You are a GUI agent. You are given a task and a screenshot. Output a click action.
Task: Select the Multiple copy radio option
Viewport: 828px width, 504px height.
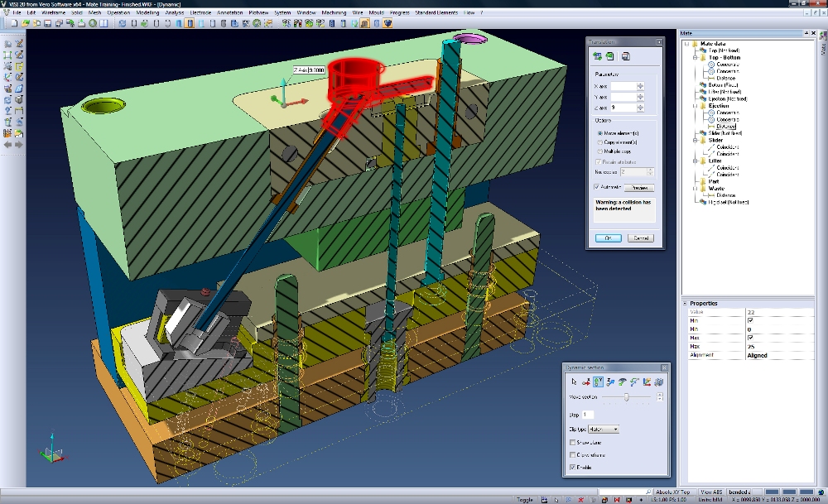[600, 151]
